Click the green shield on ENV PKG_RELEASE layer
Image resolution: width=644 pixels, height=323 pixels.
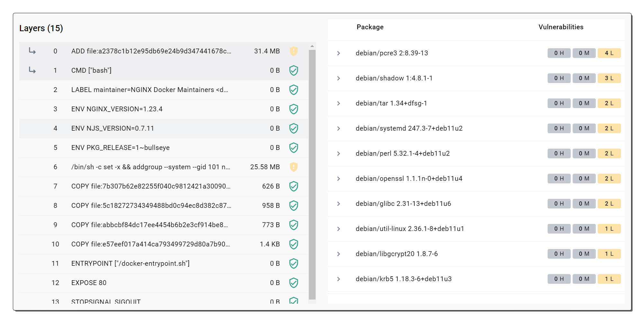tap(293, 148)
